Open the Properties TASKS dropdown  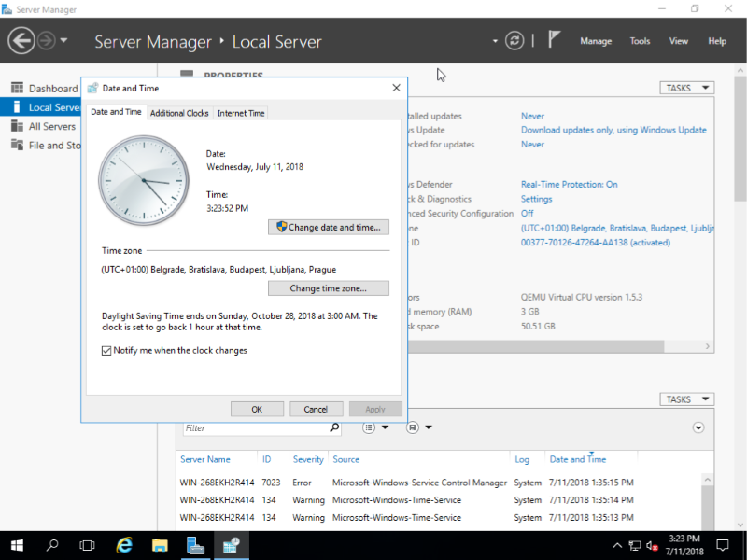point(686,88)
